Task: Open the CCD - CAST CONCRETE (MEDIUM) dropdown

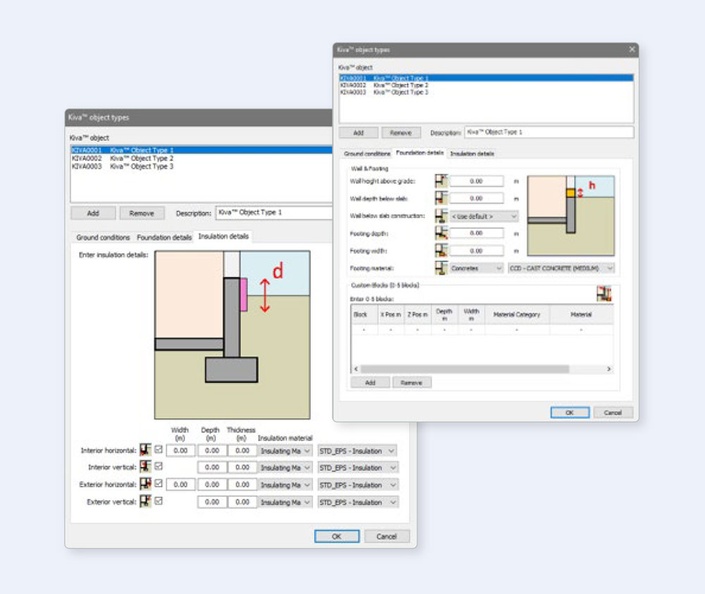Action: coord(561,268)
